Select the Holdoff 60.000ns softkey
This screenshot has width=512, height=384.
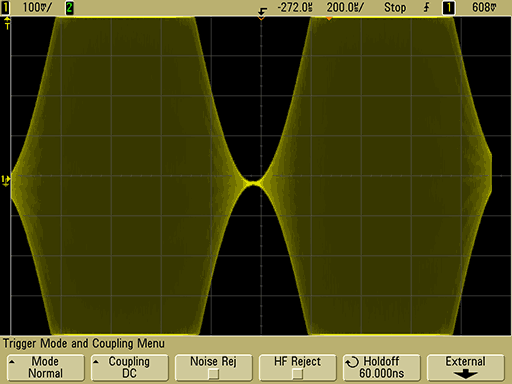click(x=381, y=367)
